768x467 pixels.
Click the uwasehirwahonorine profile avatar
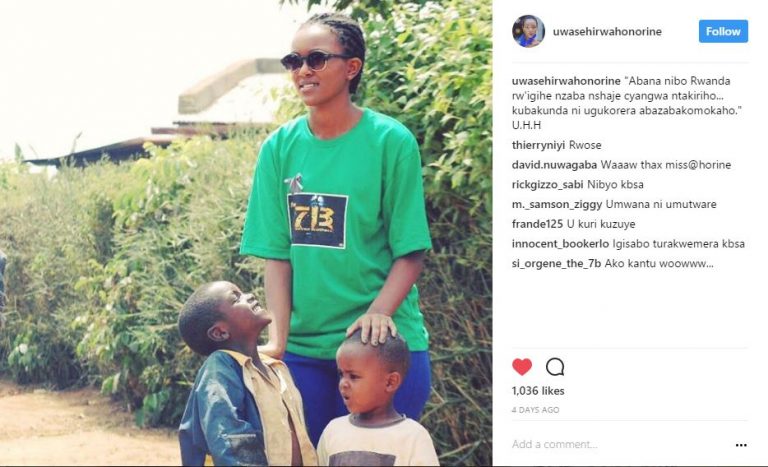point(528,31)
